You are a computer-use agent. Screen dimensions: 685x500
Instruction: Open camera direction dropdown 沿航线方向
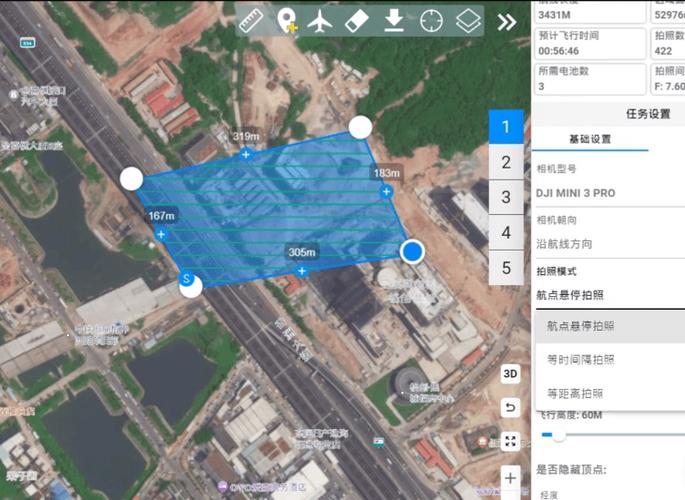pyautogui.click(x=610, y=244)
